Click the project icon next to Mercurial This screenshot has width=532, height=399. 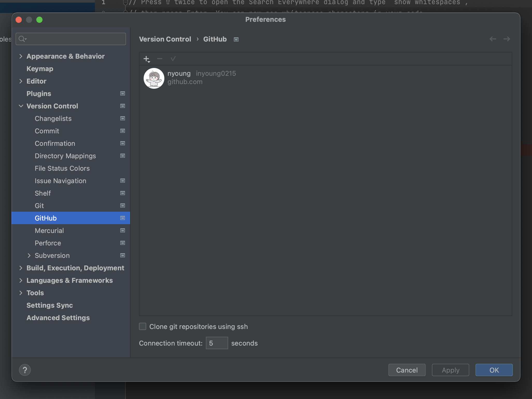point(123,230)
